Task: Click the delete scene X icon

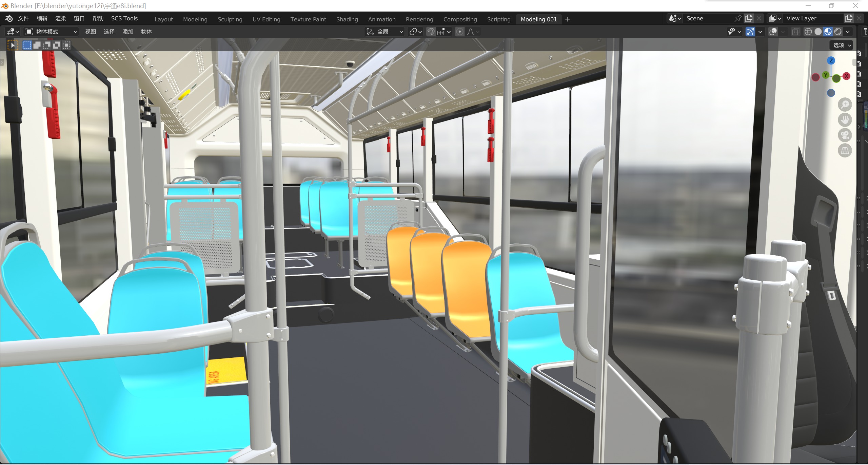Action: coord(759,18)
